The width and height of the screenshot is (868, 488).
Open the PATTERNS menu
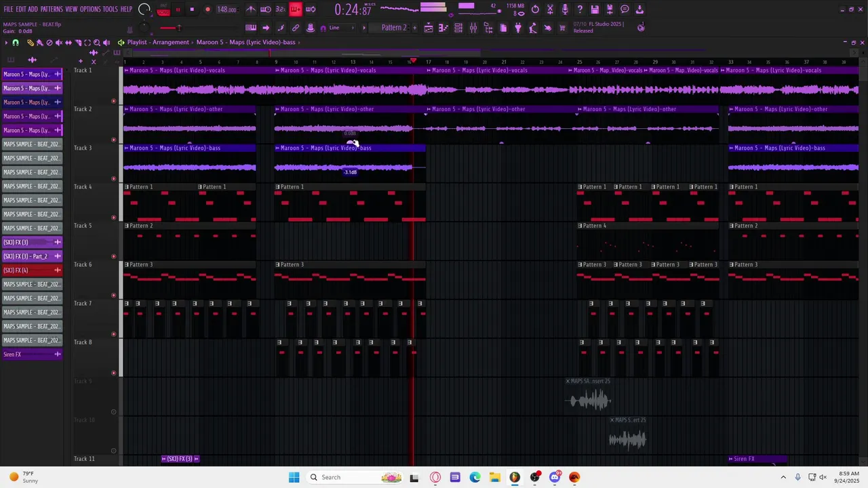(52, 9)
